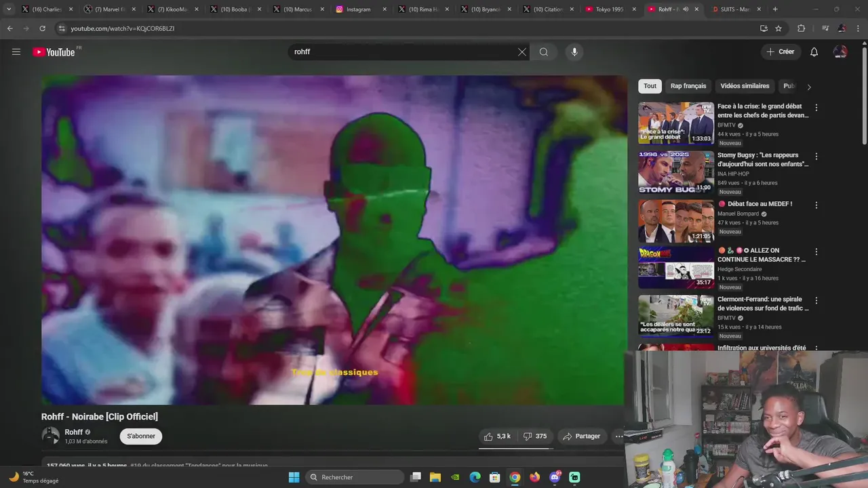Bookmark this page with the star
The width and height of the screenshot is (868, 488).
tap(778, 28)
